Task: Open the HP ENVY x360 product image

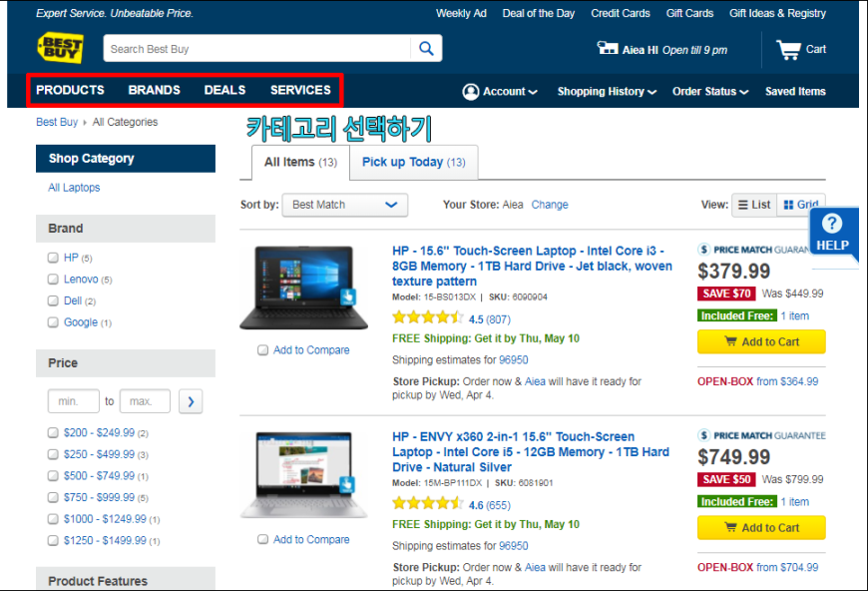Action: coord(304,475)
